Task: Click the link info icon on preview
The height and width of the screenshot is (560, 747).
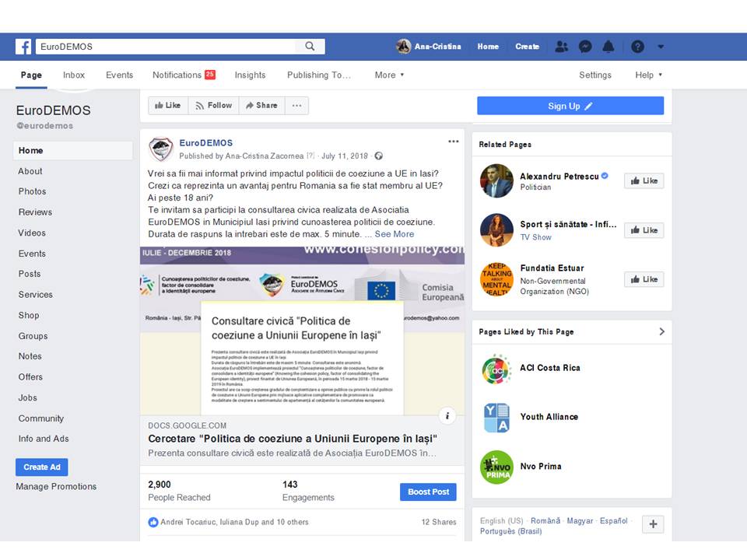Action: click(447, 415)
